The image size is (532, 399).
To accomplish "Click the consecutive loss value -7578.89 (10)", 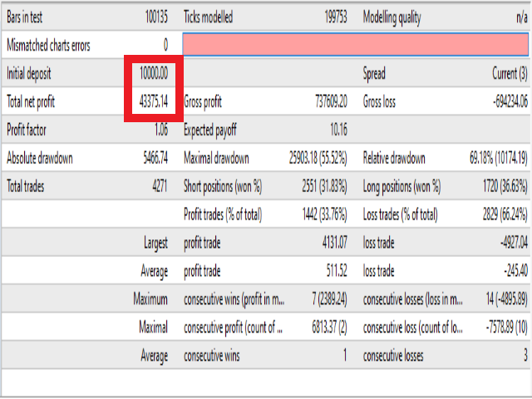I will [507, 328].
